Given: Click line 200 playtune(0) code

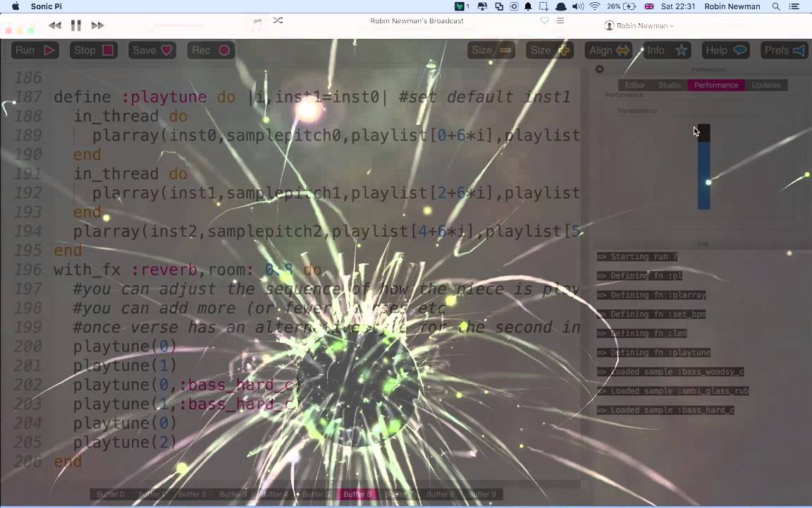Looking at the screenshot, I should click(x=125, y=346).
